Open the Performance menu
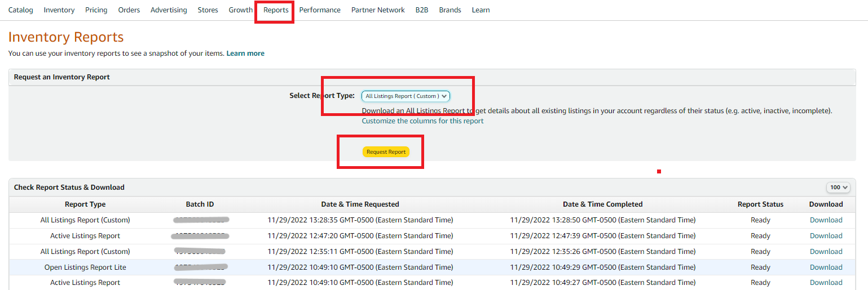The image size is (868, 290). [x=320, y=10]
